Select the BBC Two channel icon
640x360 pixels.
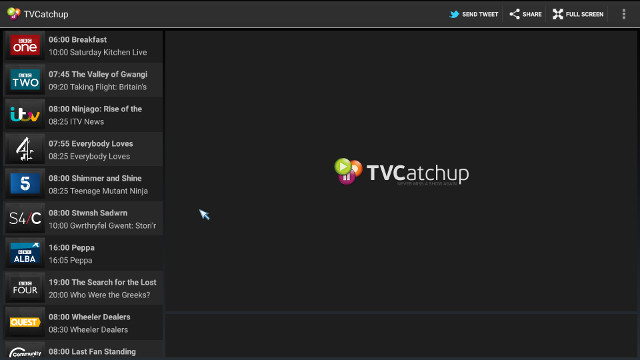pyautogui.click(x=25, y=80)
